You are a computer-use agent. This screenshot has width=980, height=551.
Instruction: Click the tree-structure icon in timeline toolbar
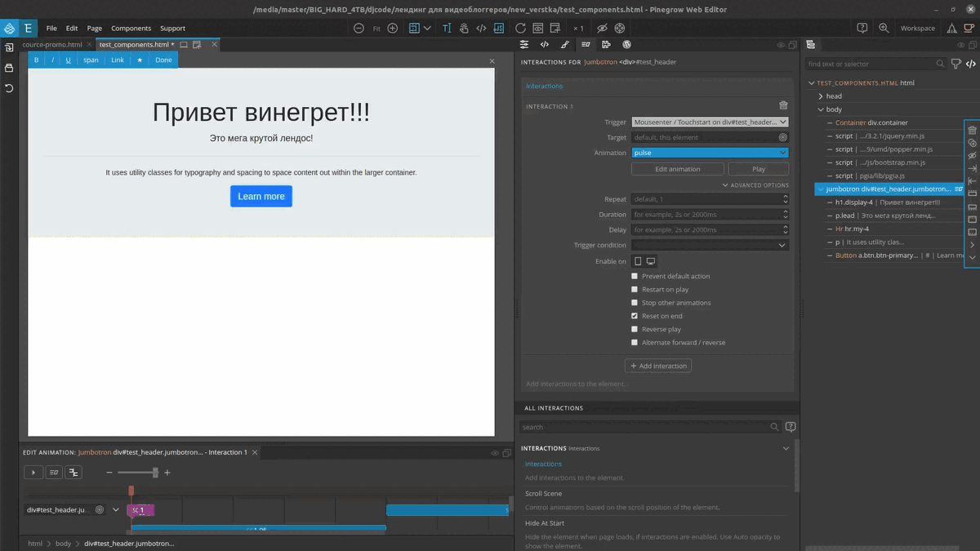coord(73,473)
